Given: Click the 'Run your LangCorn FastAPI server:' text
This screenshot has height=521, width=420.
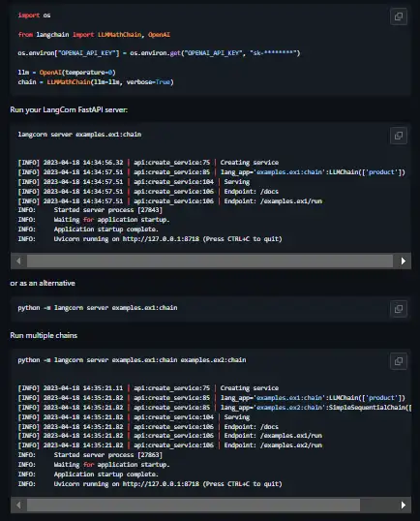Looking at the screenshot, I should pyautogui.click(x=69, y=110).
